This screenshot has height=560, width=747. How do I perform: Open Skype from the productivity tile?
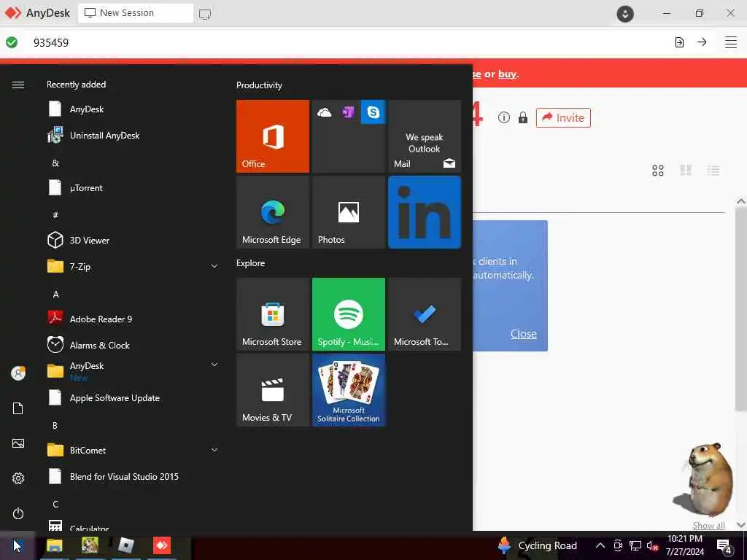tap(373, 112)
